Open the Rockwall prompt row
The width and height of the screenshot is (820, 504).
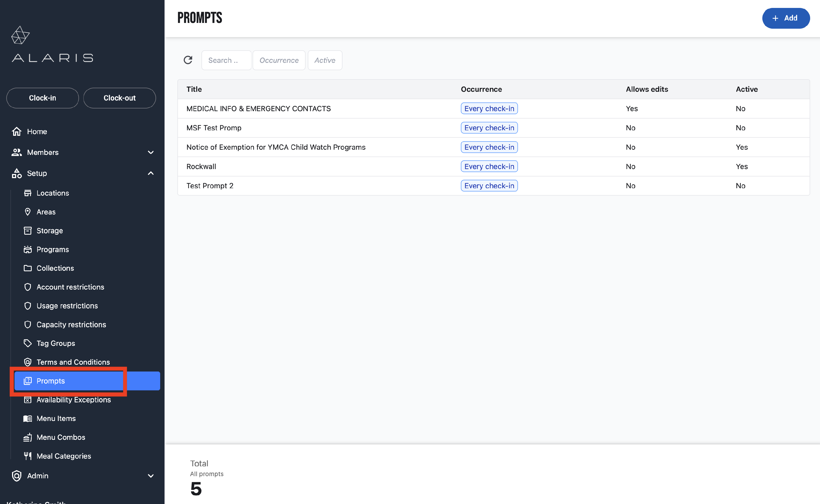[x=201, y=166]
